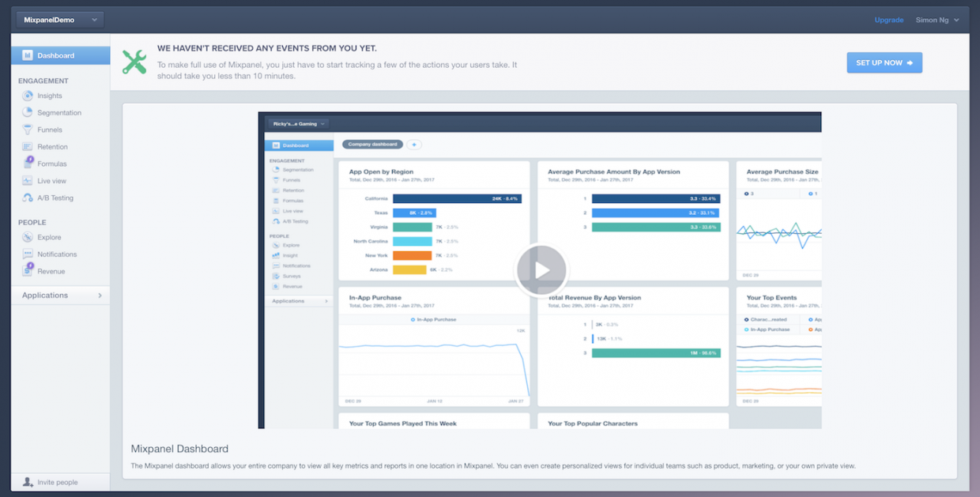Click the SET UP NOW button
Image resolution: width=980 pixels, height=497 pixels.
click(x=884, y=62)
